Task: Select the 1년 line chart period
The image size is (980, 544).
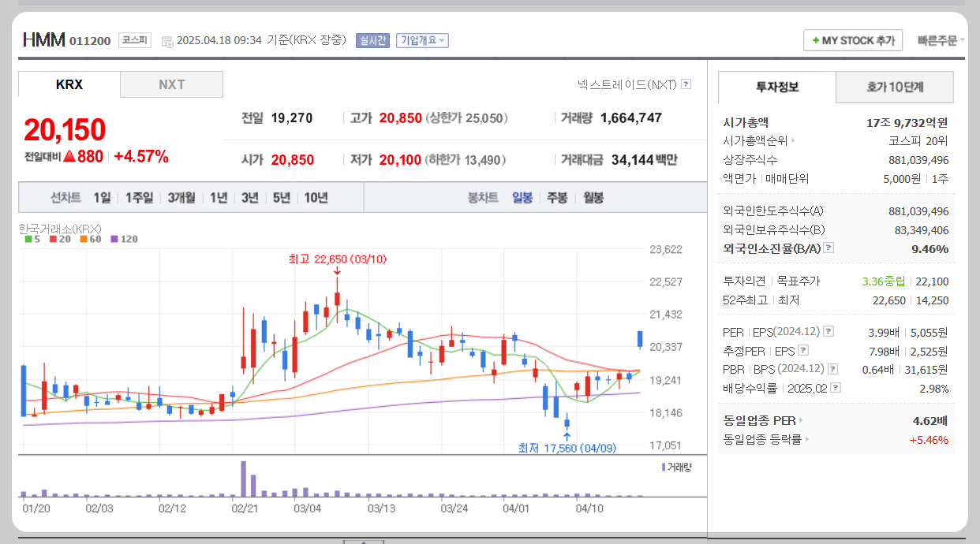Action: pos(219,198)
